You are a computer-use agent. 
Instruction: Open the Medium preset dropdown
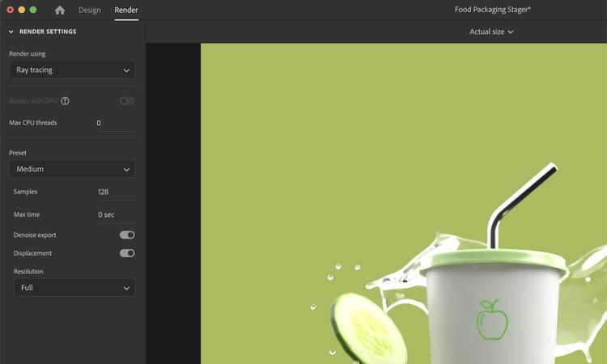pos(72,169)
